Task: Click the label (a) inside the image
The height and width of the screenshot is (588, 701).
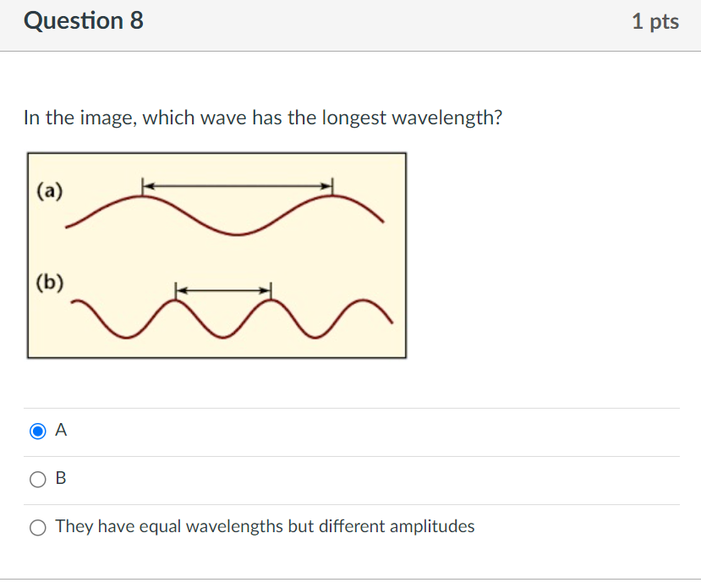Action: click(x=50, y=190)
